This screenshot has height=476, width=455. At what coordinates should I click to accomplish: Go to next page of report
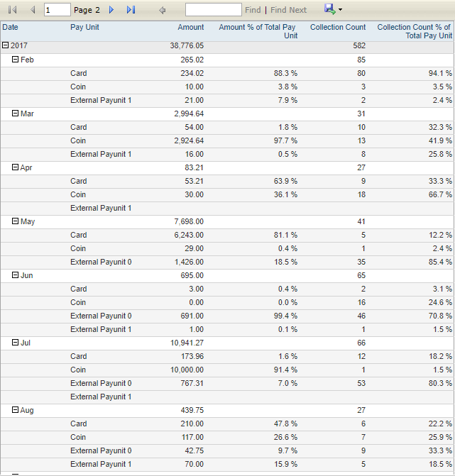click(111, 10)
